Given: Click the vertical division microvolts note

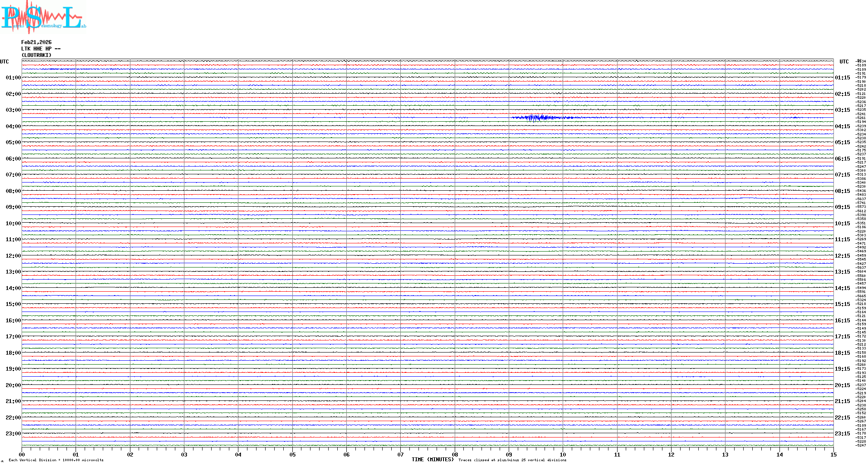Looking at the screenshot, I should point(56,460).
